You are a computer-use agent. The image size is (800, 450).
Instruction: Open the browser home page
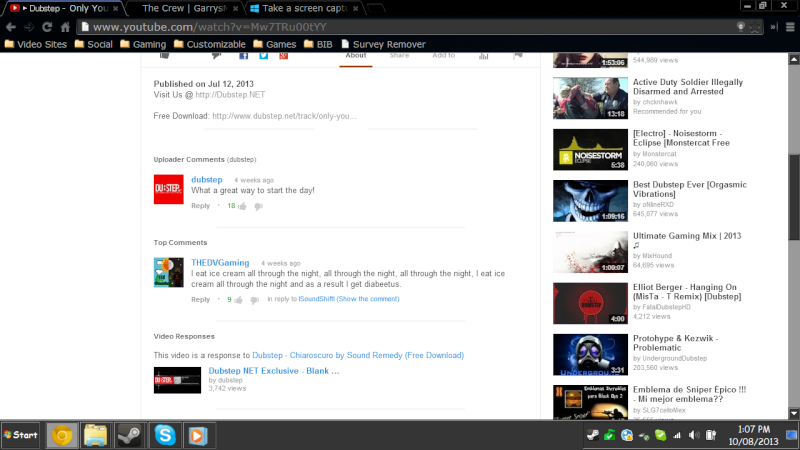tap(65, 27)
